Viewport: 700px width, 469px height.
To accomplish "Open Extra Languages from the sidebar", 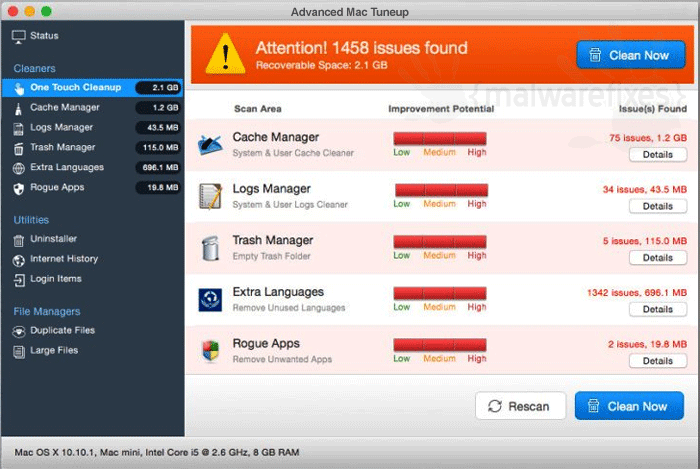I will [93, 167].
